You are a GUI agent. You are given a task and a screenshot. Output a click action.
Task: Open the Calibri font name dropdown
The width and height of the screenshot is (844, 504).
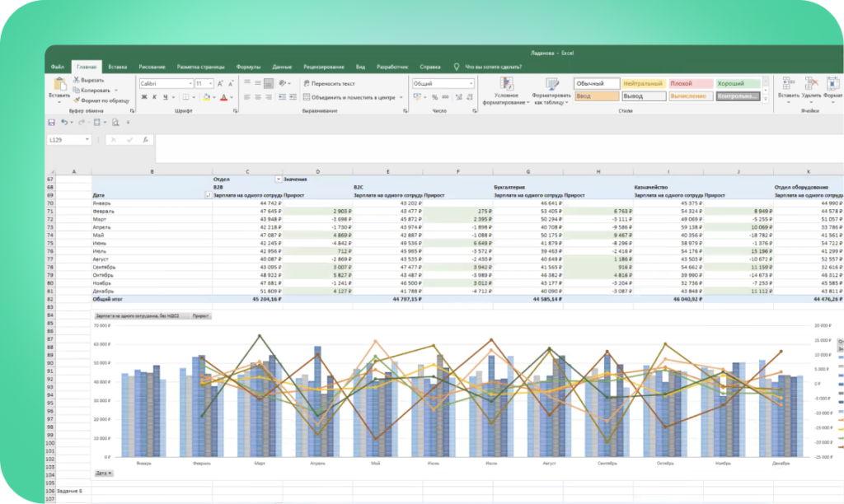coord(190,83)
